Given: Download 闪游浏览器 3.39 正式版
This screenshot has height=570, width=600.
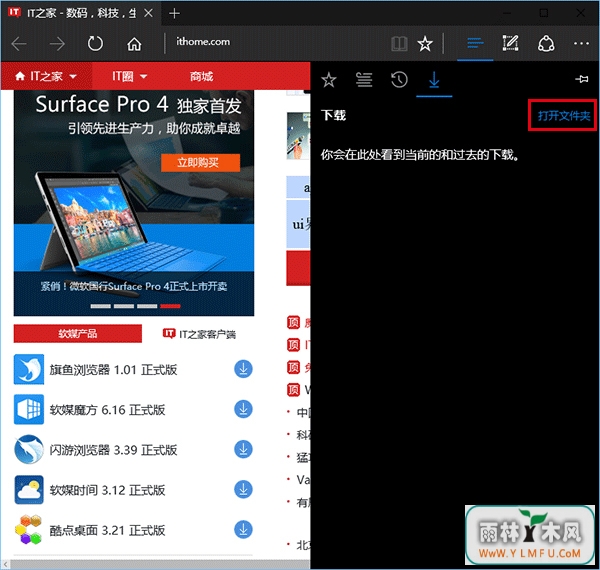Looking at the screenshot, I should [x=243, y=449].
